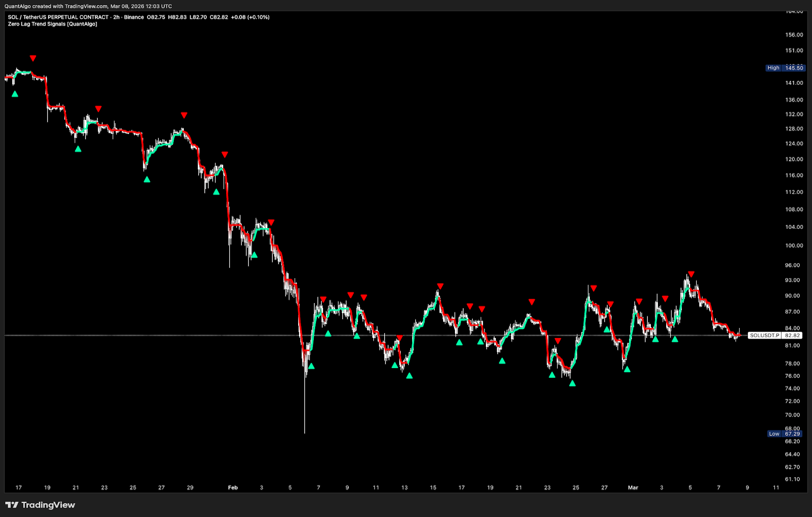812x517 pixels.
Task: Click the change value +0.08 (+0.10%)
Action: (x=250, y=17)
